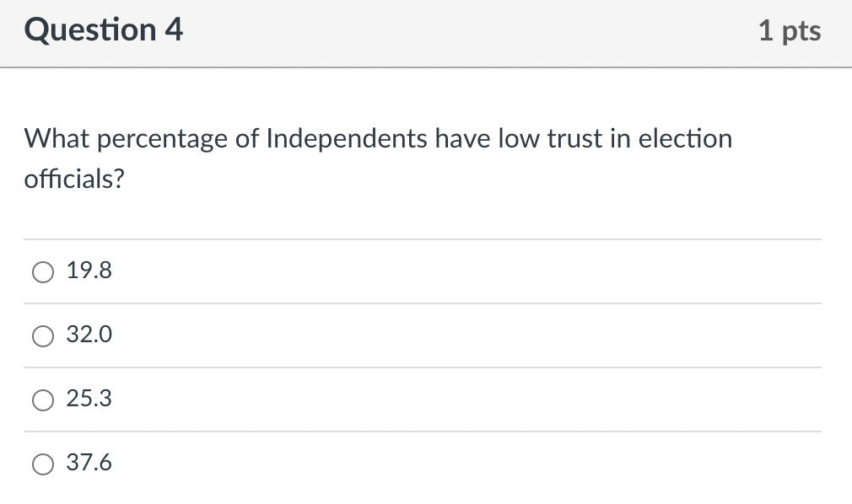Click "What" at the question's start

coord(55,138)
